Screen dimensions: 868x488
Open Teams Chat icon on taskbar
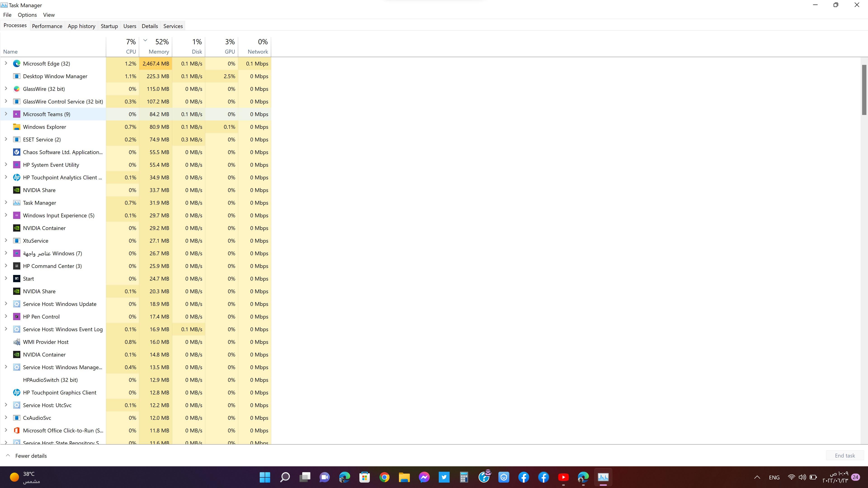pyautogui.click(x=325, y=477)
